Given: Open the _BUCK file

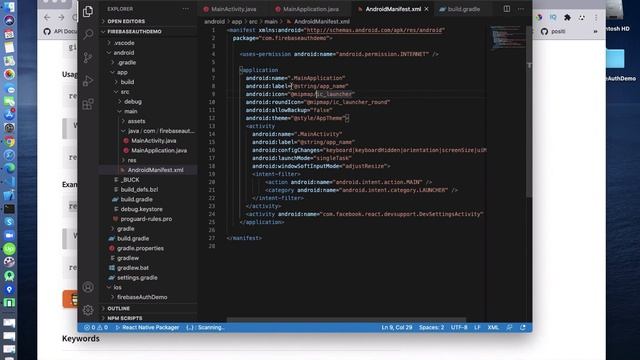Looking at the screenshot, I should click(148, 180).
